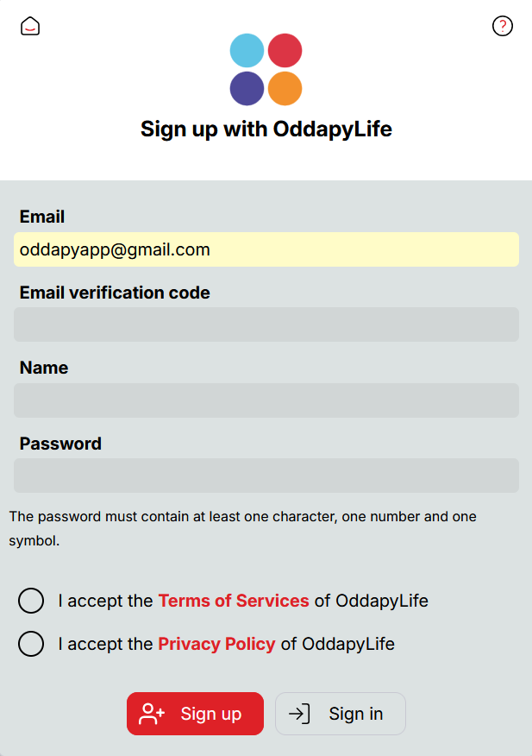Click the Email verification code field
Image resolution: width=532 pixels, height=756 pixels.
[x=266, y=324]
